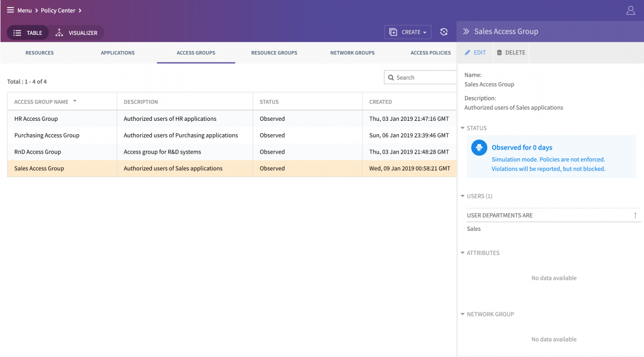
Task: Toggle sorting on the Access Group Name column
Action: pyautogui.click(x=75, y=101)
